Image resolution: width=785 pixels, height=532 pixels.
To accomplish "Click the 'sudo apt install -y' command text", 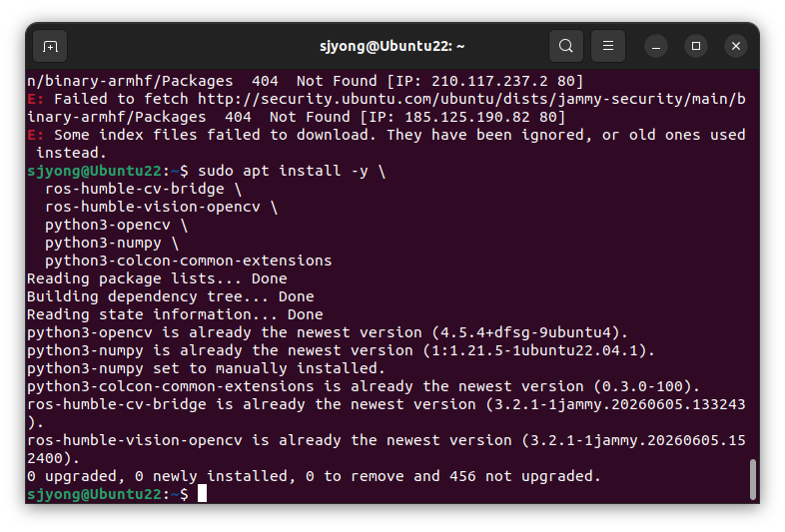I will click(283, 171).
